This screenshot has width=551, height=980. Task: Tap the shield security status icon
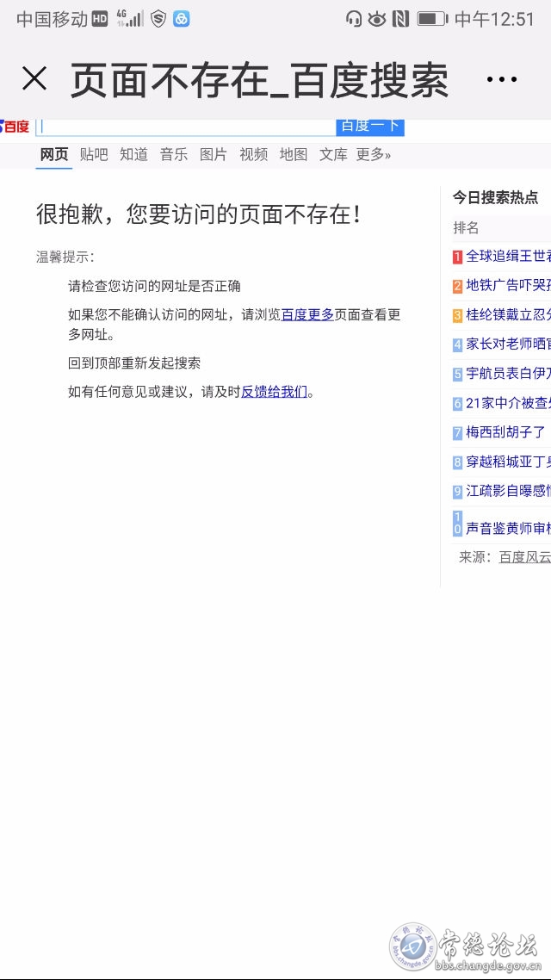click(x=158, y=19)
